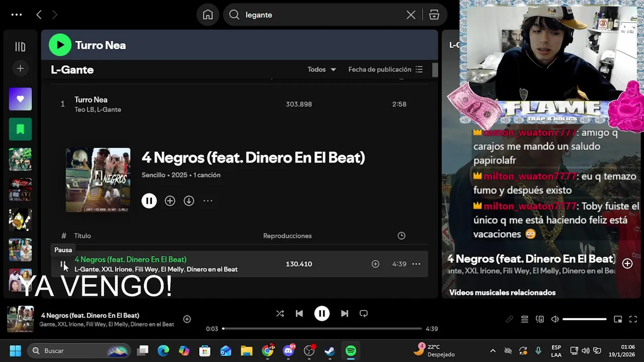644x362 pixels.
Task: Download the 4 Negros single
Action: (189, 201)
